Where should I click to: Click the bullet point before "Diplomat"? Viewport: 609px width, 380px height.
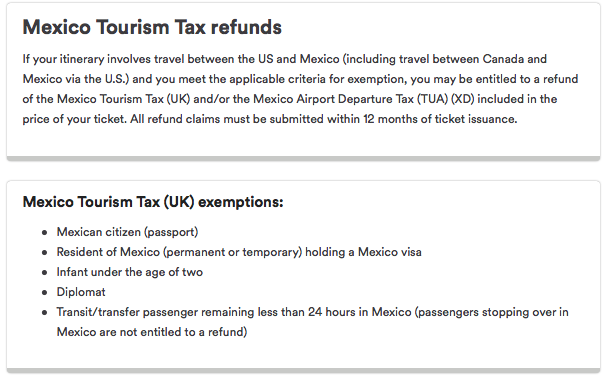coord(45,293)
